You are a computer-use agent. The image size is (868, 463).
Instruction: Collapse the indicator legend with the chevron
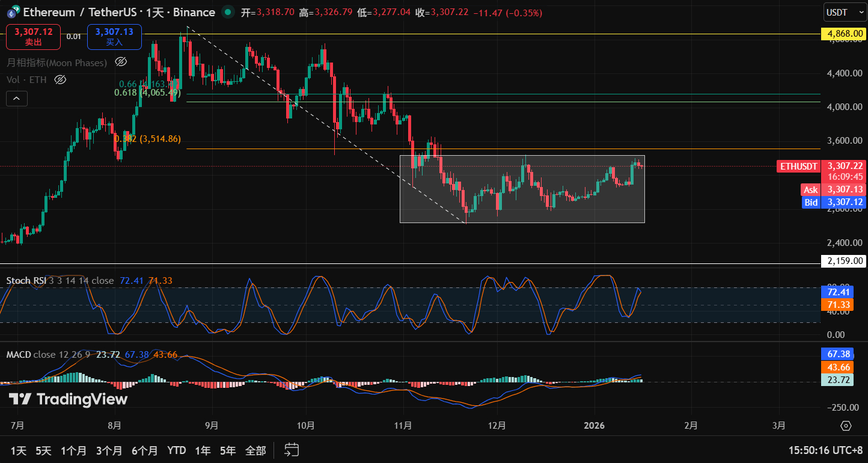click(x=17, y=99)
